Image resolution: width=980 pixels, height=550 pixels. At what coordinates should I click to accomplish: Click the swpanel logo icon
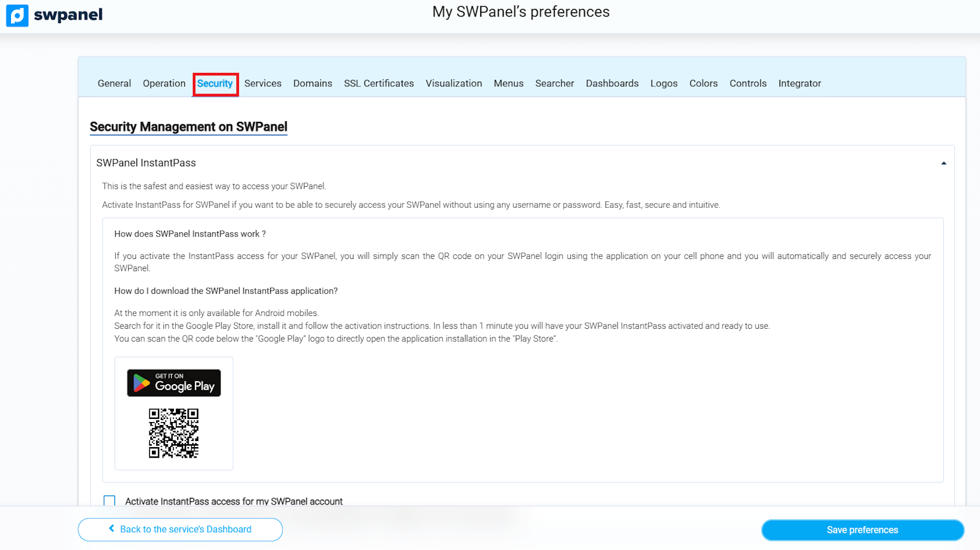coord(17,15)
